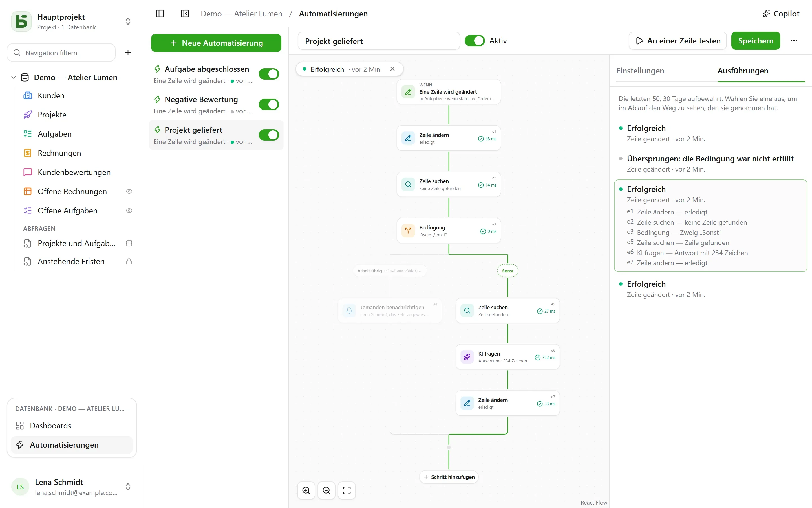Collapse the Demo — Atelier Lumen tree
Viewport: 812px width, 508px height.
(14, 77)
